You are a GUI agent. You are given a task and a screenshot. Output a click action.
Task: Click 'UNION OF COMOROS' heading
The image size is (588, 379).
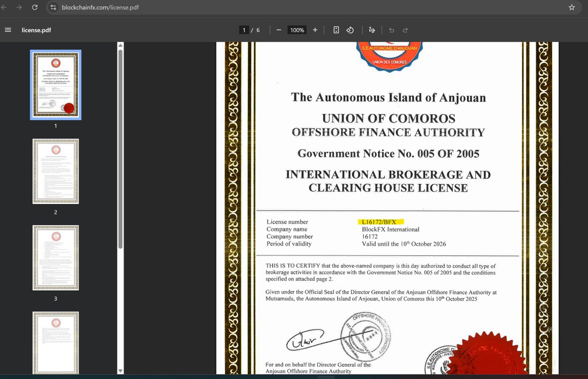(x=389, y=119)
